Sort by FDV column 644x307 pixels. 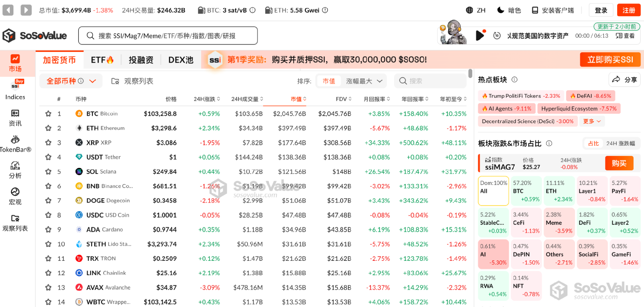[343, 99]
